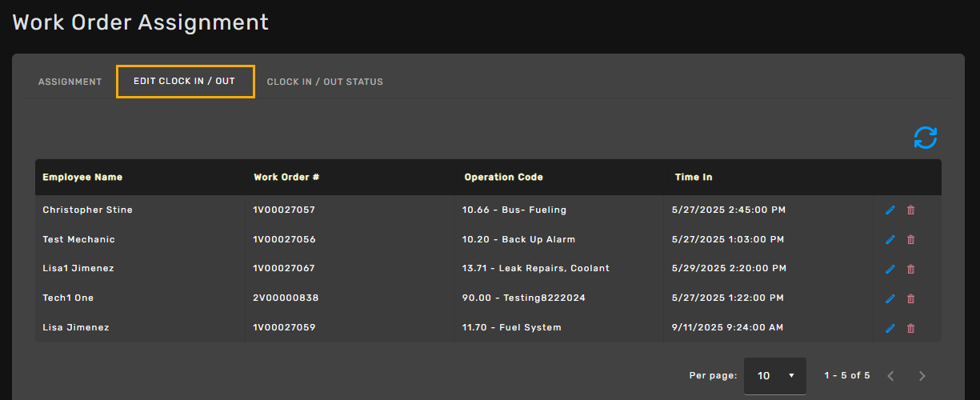Click trash icon for Lisa Jimenez
Screen dimensions: 980x400
click(910, 328)
